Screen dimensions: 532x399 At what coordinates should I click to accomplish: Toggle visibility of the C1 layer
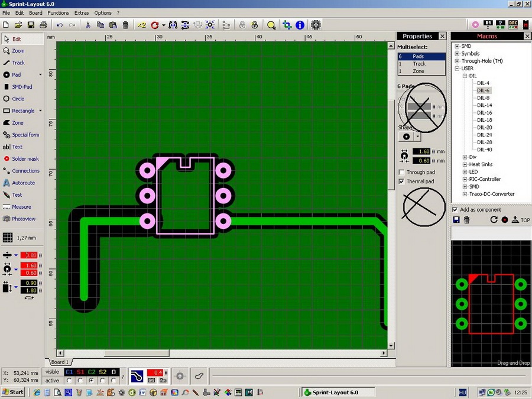point(69,372)
